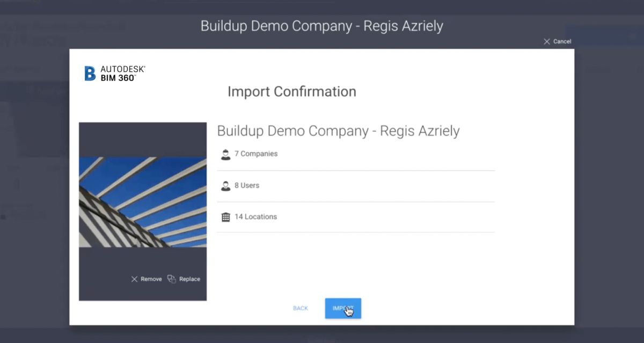This screenshot has width=644, height=343.
Task: Click the Autodesk BIM 360 logo
Action: pyautogui.click(x=115, y=73)
